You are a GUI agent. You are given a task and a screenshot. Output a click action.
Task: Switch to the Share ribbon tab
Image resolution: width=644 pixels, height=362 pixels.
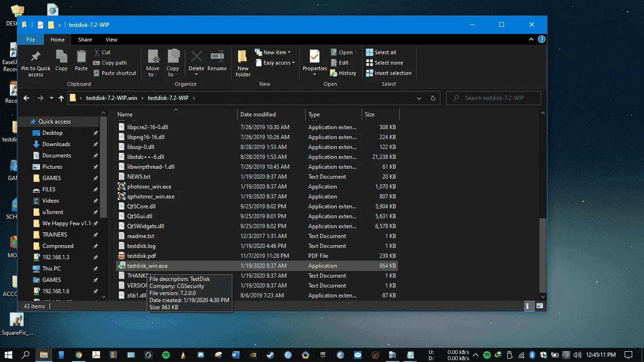(x=85, y=40)
